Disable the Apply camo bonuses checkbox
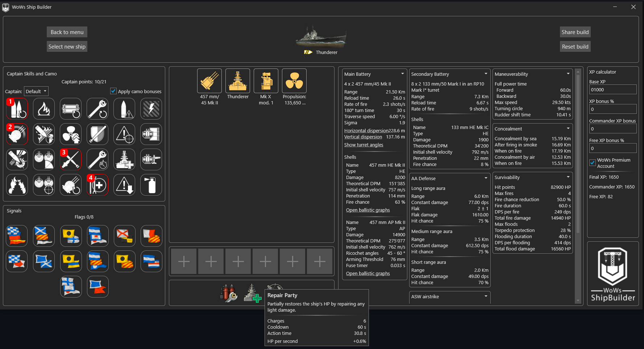Image resolution: width=644 pixels, height=349 pixels. (113, 91)
